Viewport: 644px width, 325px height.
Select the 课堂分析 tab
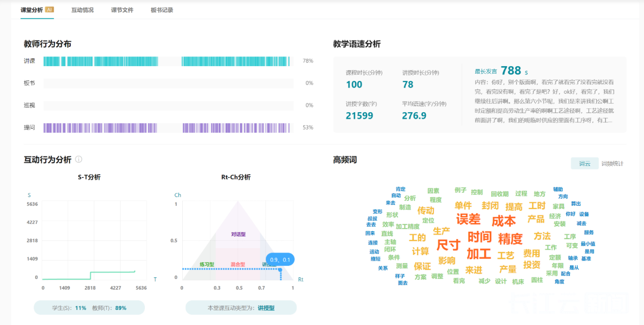pyautogui.click(x=31, y=10)
